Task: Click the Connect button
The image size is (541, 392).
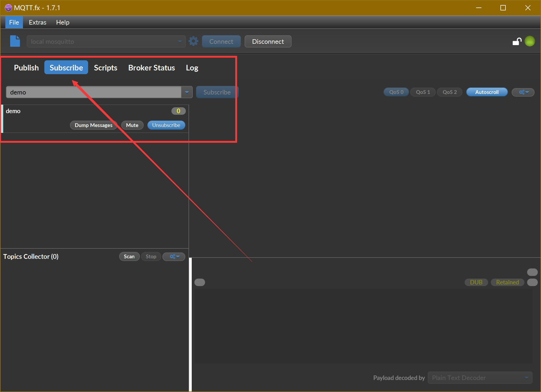Action: [x=221, y=41]
